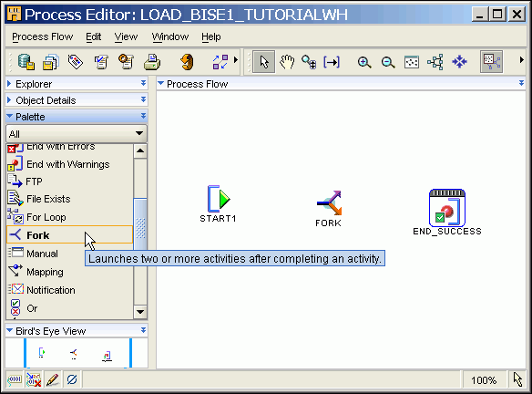The image size is (532, 394).
Task: Click palette scrollbar down arrow
Action: (140, 312)
